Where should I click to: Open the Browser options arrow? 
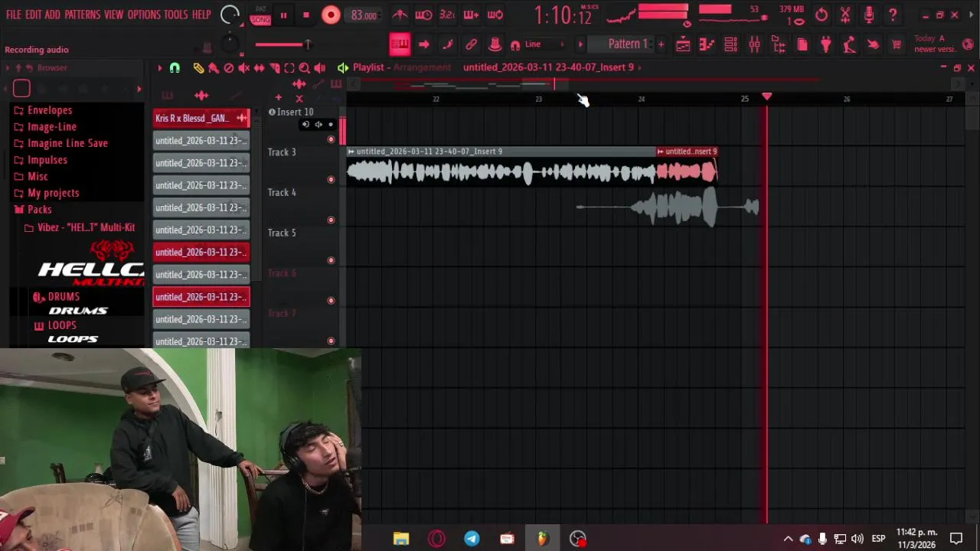coord(8,68)
